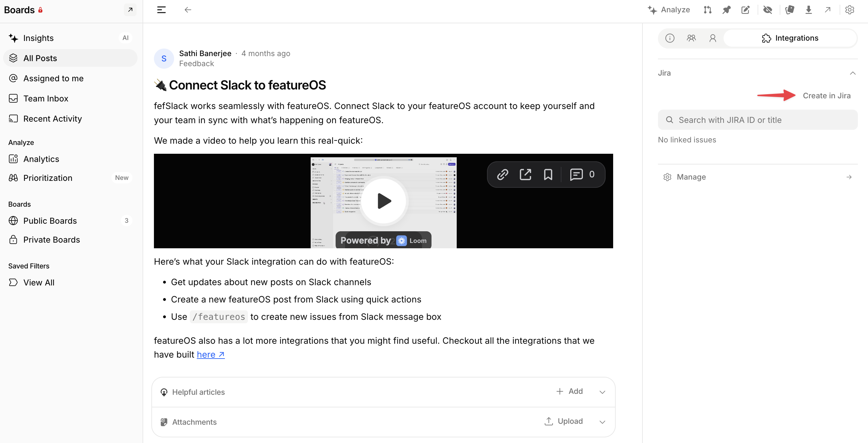View All saved filters
868x443 pixels.
tap(70, 282)
